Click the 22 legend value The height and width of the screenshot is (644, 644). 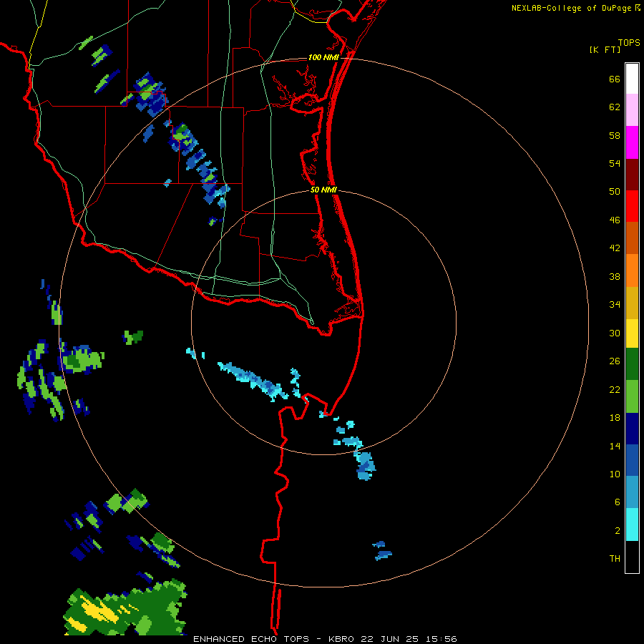[615, 390]
